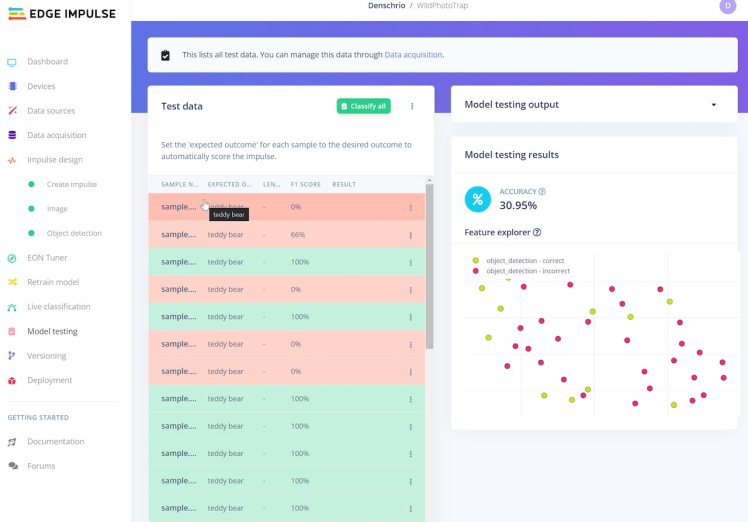Click the Model testing clipboard icon
The height and width of the screenshot is (522, 748).
pos(12,331)
